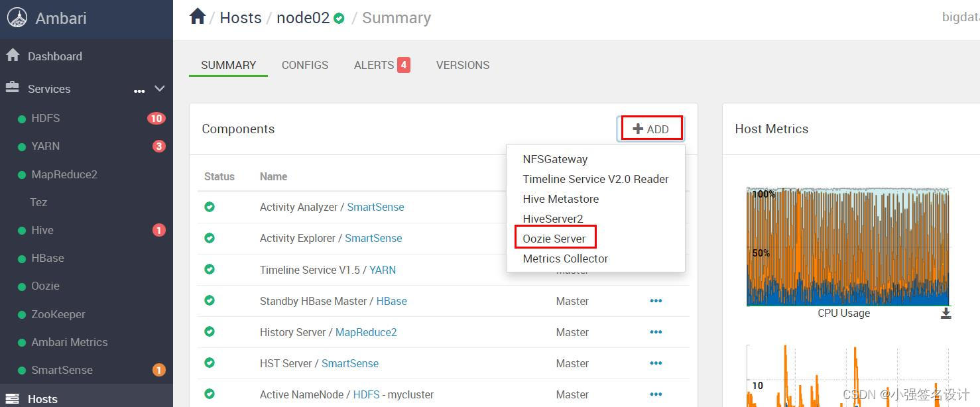Click the Hosts list icon in sidebar
This screenshot has width=980, height=407.
coord(13,398)
